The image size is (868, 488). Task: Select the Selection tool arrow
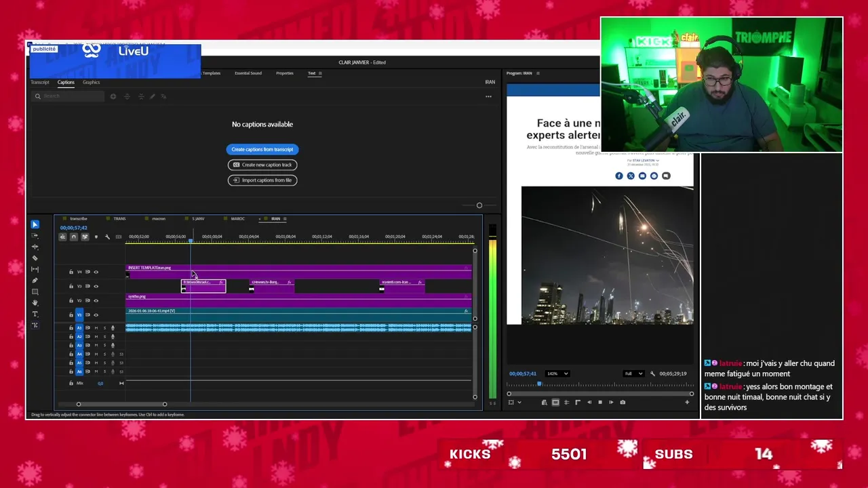(x=35, y=224)
